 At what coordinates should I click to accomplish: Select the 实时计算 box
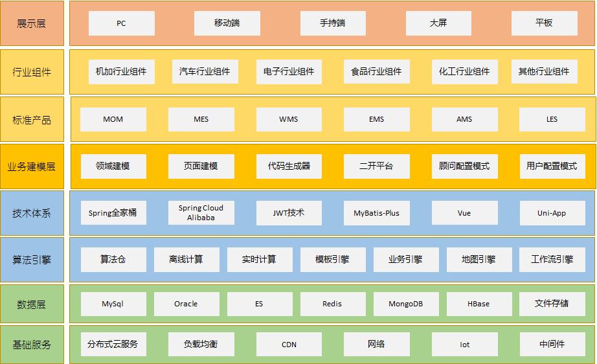click(x=260, y=260)
